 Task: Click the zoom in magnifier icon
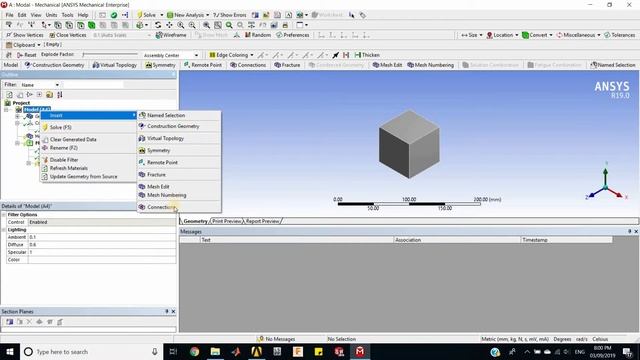coord(180,25)
